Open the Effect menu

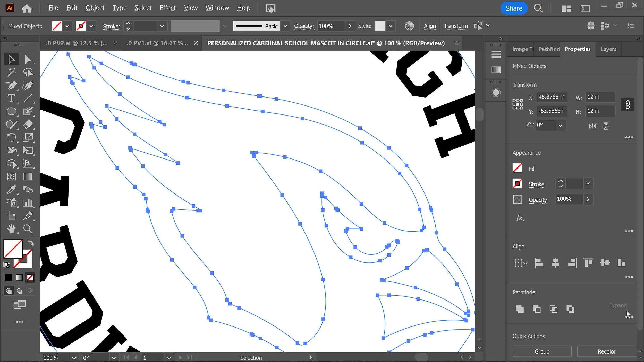point(167,8)
